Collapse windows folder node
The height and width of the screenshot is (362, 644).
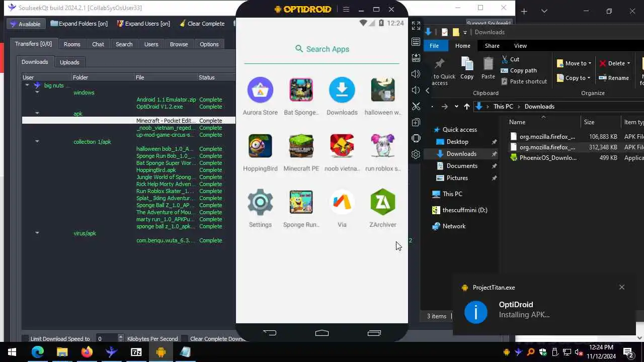[37, 93]
